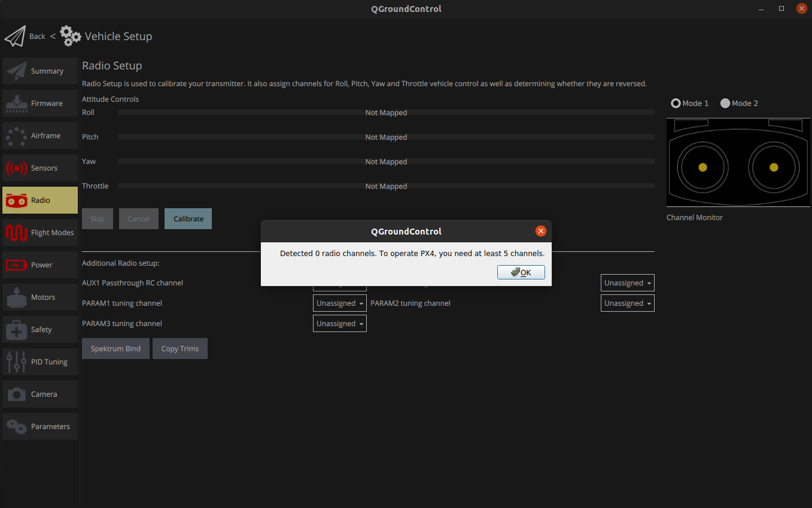This screenshot has width=812, height=508.
Task: Click the Motors icon in sidebar
Action: tap(16, 297)
